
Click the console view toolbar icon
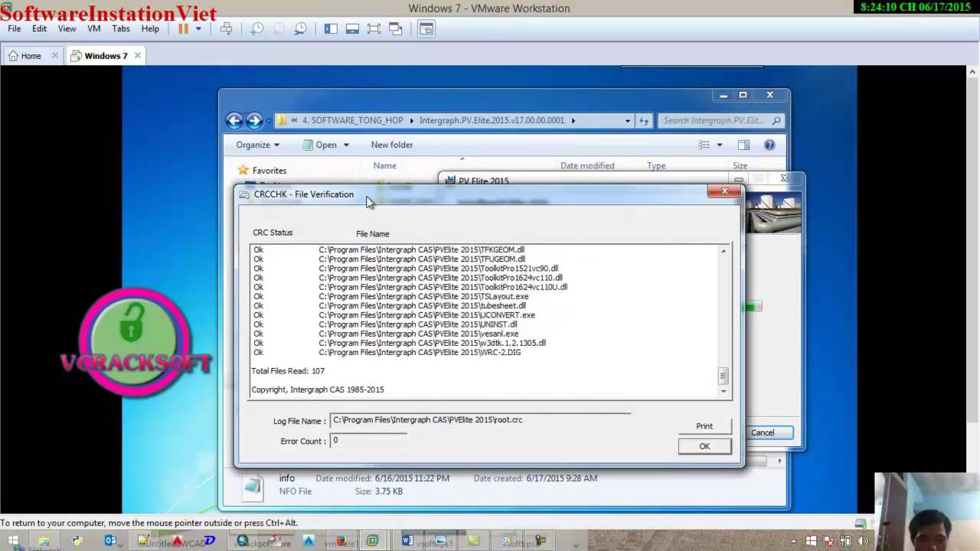pos(426,28)
